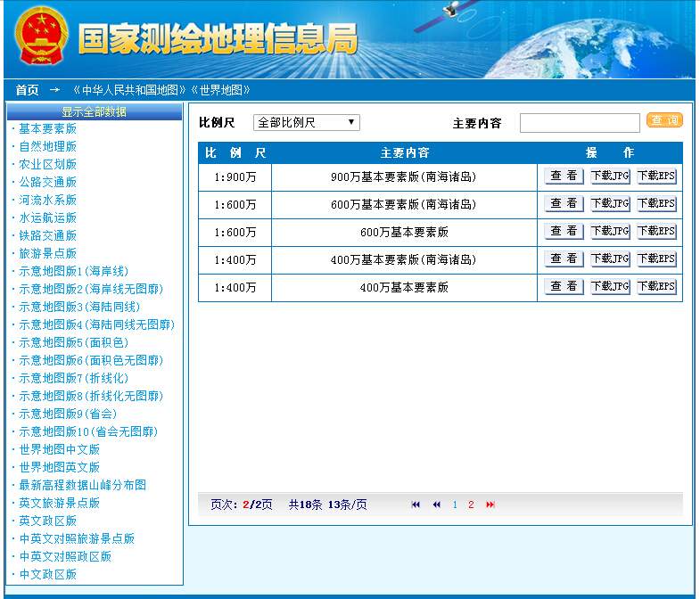Open 示意地图版1(海岸线) link
The height and width of the screenshot is (599, 700).
74,271
